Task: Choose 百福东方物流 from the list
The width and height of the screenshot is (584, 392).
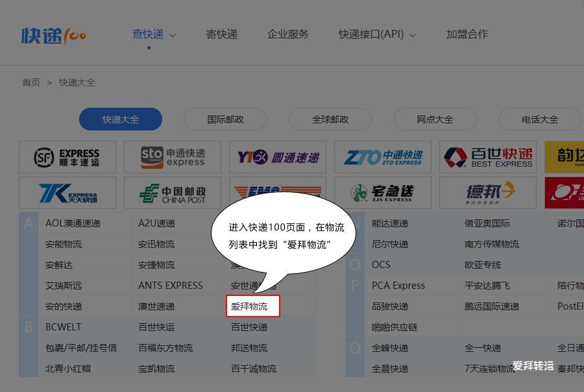Action: [165, 348]
